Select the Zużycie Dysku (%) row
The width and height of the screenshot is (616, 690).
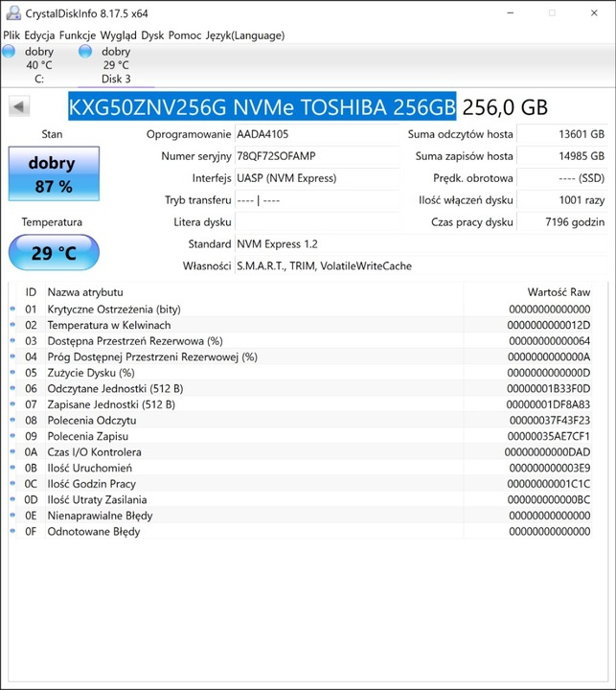(301, 373)
